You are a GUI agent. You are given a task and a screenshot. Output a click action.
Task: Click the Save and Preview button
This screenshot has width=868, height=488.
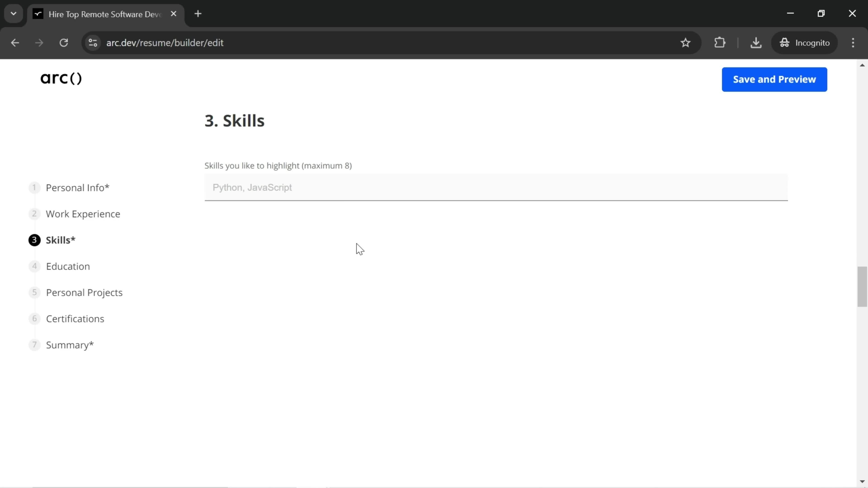(x=774, y=79)
